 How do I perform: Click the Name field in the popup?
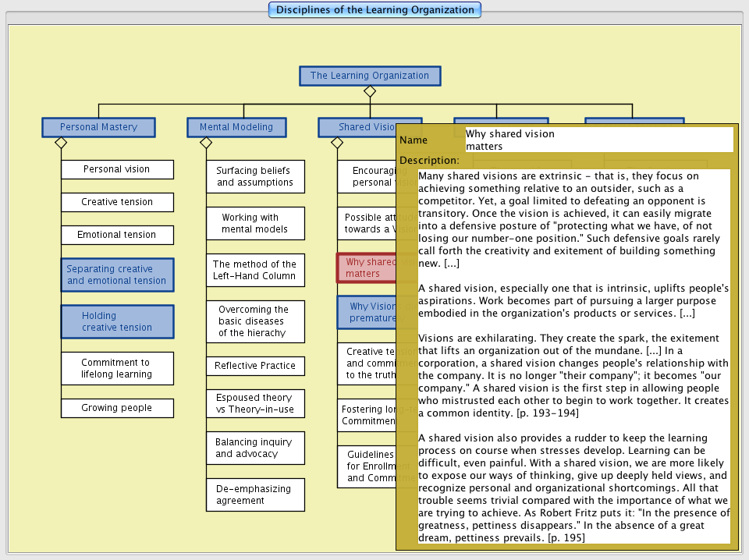pyautogui.click(x=598, y=140)
